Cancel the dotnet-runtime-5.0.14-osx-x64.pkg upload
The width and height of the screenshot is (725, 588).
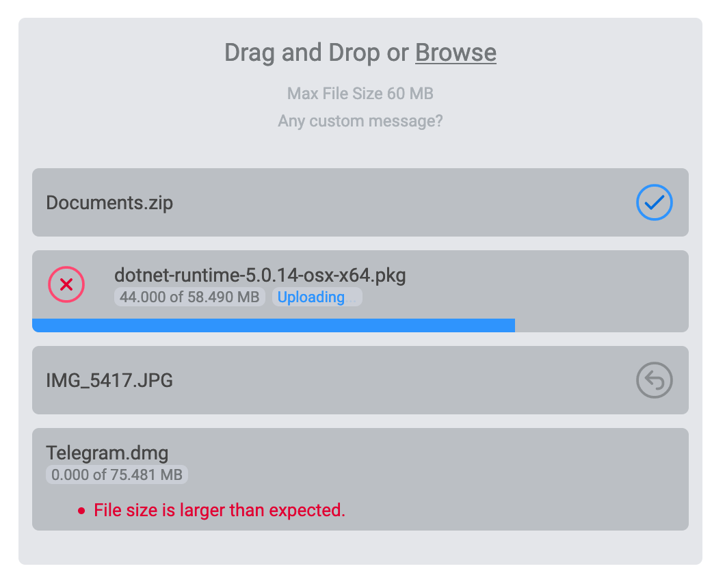click(66, 284)
